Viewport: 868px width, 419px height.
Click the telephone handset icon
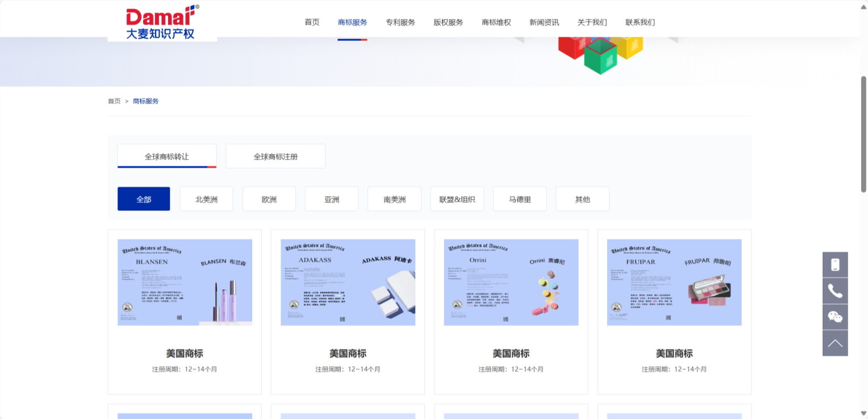(834, 291)
